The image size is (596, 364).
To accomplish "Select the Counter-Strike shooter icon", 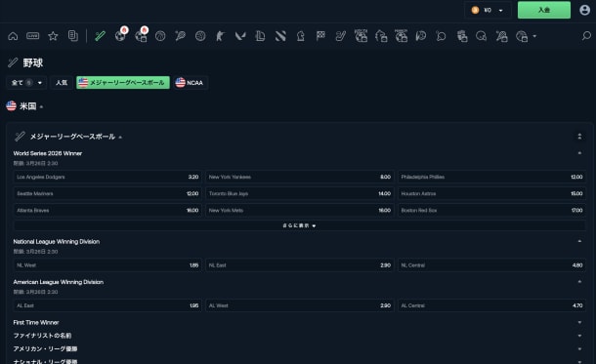I will click(220, 36).
